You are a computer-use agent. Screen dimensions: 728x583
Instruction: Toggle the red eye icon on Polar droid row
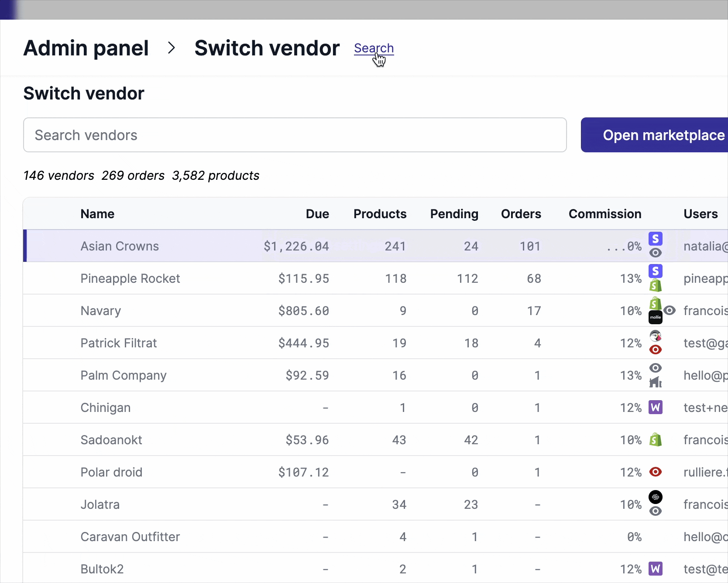click(656, 472)
